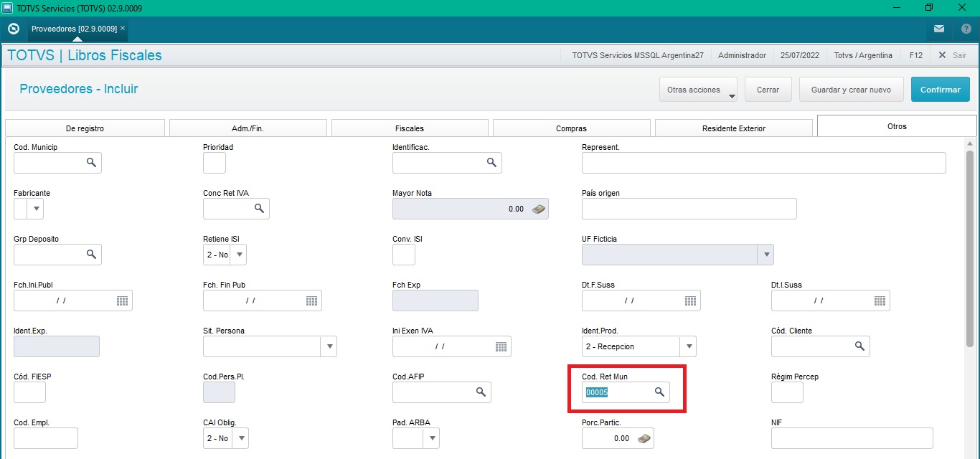
Task: Open search lookup for Cod.AFIP
Action: 481,392
